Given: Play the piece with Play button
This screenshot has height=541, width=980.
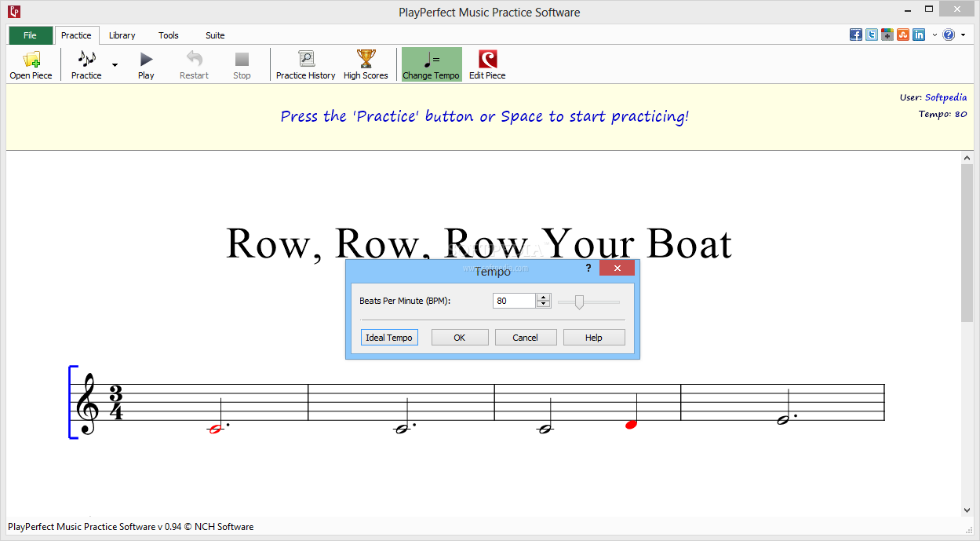Looking at the screenshot, I should [146, 64].
